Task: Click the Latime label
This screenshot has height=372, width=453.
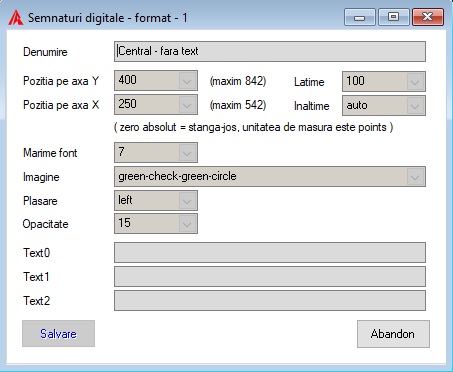Action: pyautogui.click(x=309, y=82)
